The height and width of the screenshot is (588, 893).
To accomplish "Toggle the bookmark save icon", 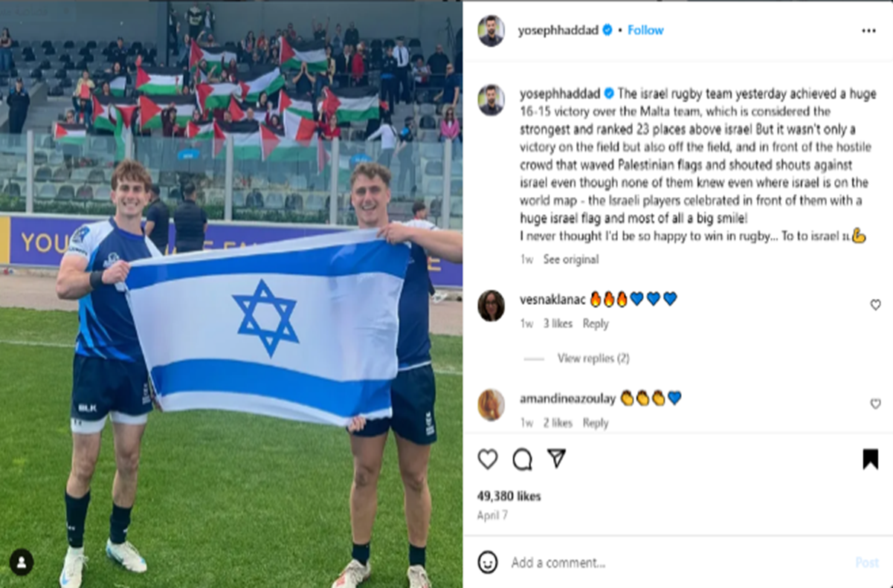I will tap(870, 459).
